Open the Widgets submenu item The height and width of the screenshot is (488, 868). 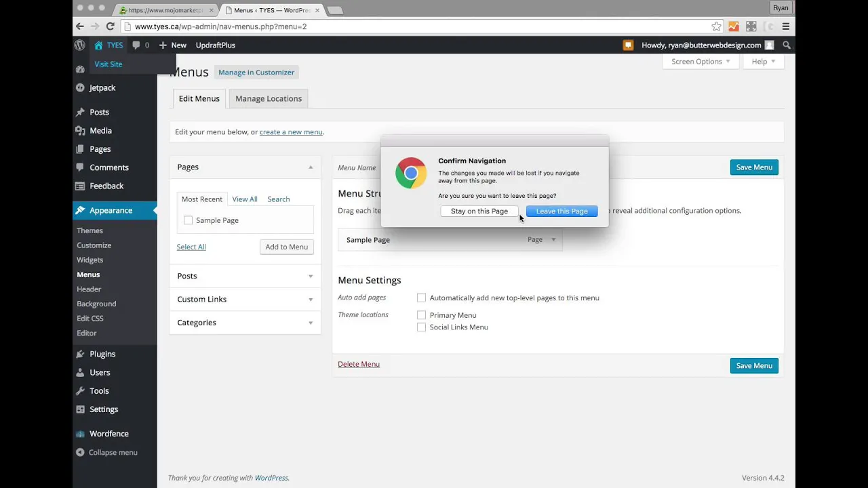90,260
